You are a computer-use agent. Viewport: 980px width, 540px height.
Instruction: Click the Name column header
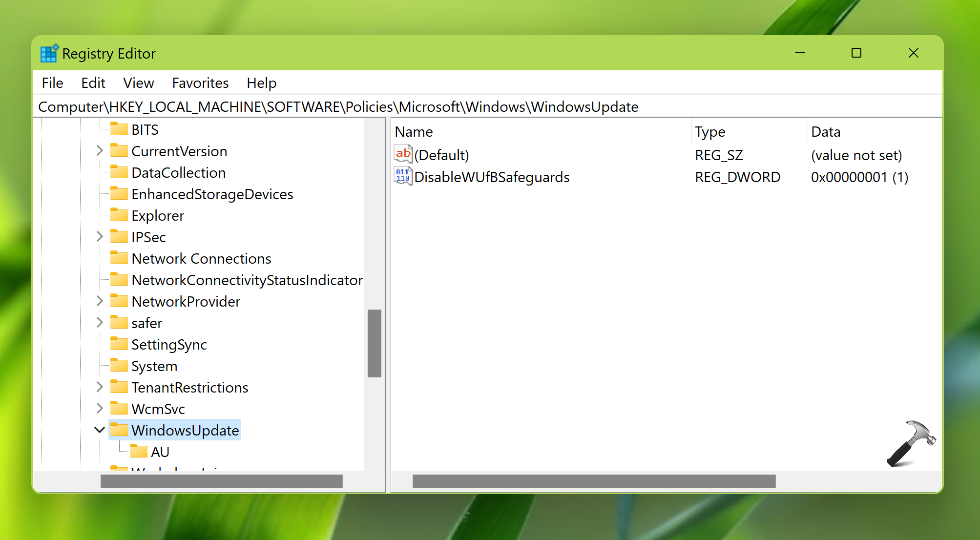414,132
